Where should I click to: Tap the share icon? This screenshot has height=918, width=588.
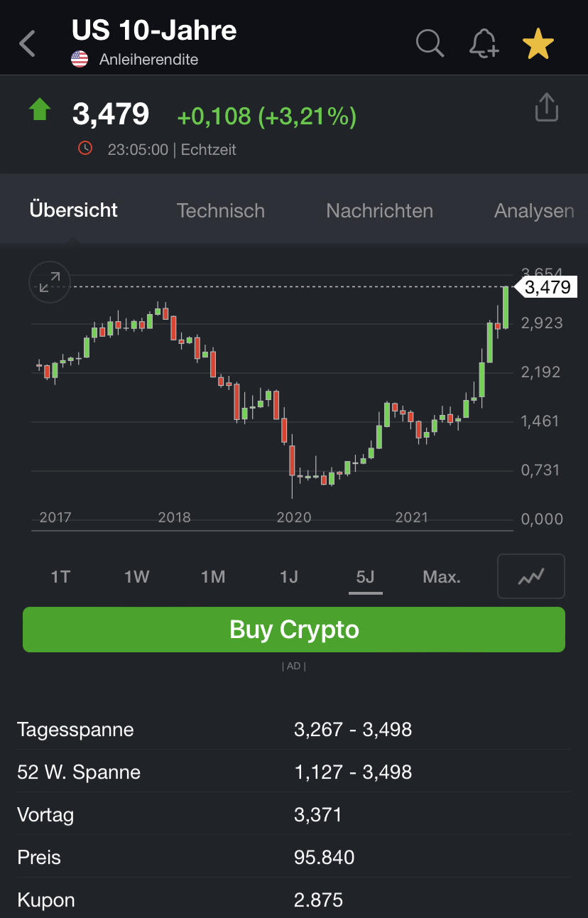[546, 108]
